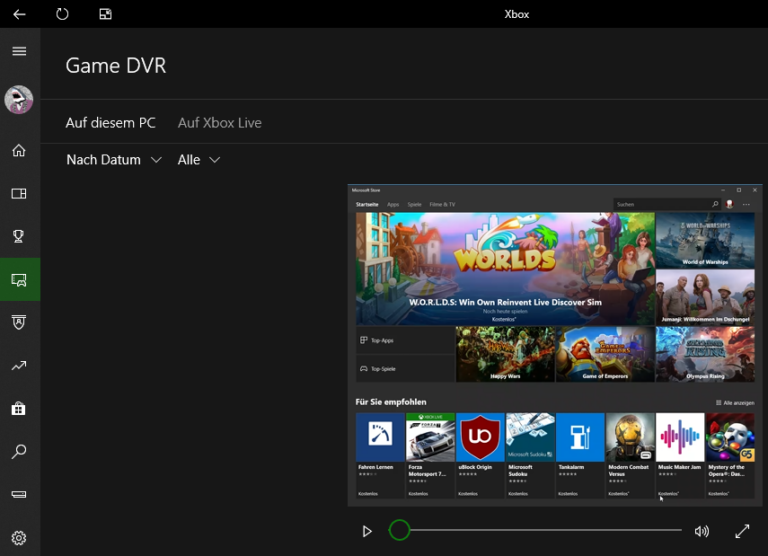Open the profile avatar in the sidebar
Screen dimensions: 768x556
[20, 100]
